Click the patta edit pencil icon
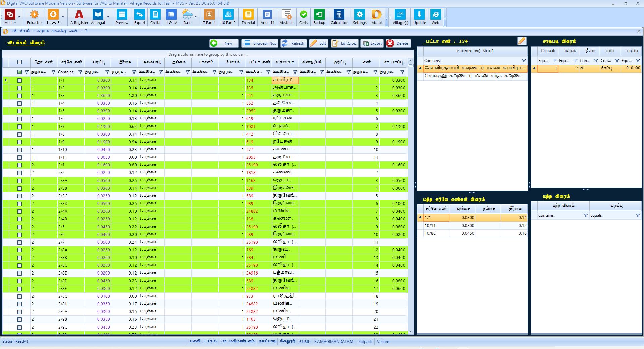This screenshot has height=349, width=644. click(x=522, y=41)
